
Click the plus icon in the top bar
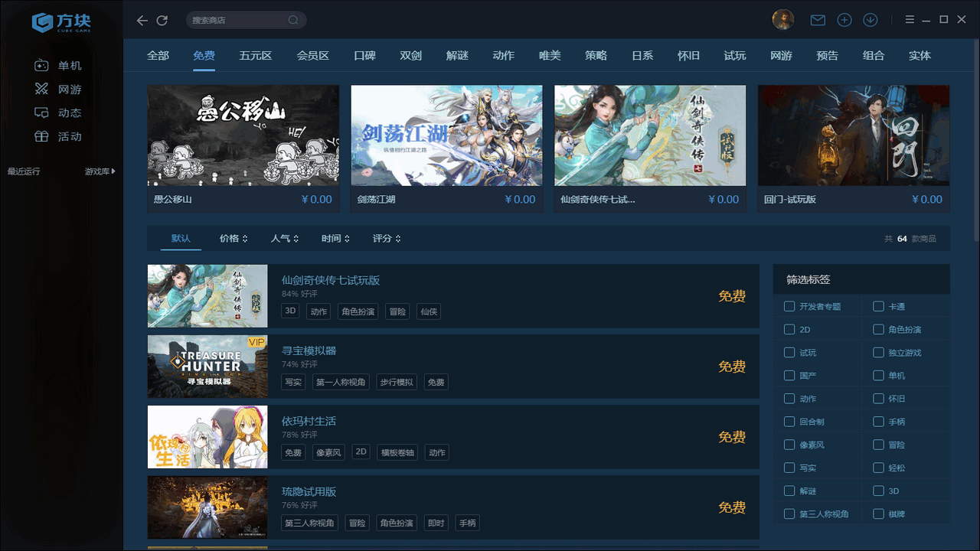pos(844,19)
